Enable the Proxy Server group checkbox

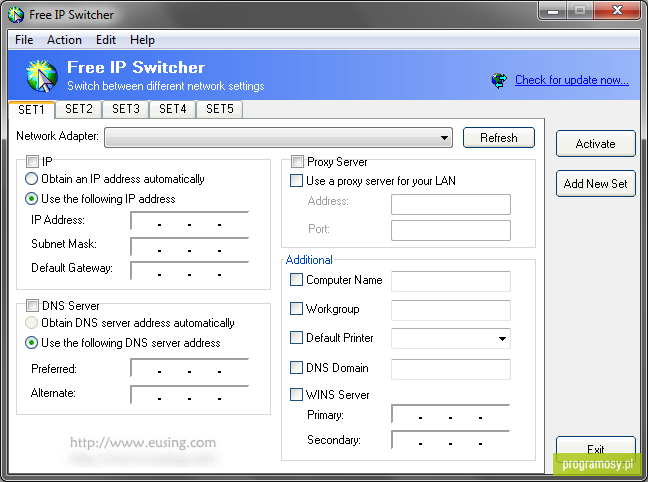tap(297, 161)
